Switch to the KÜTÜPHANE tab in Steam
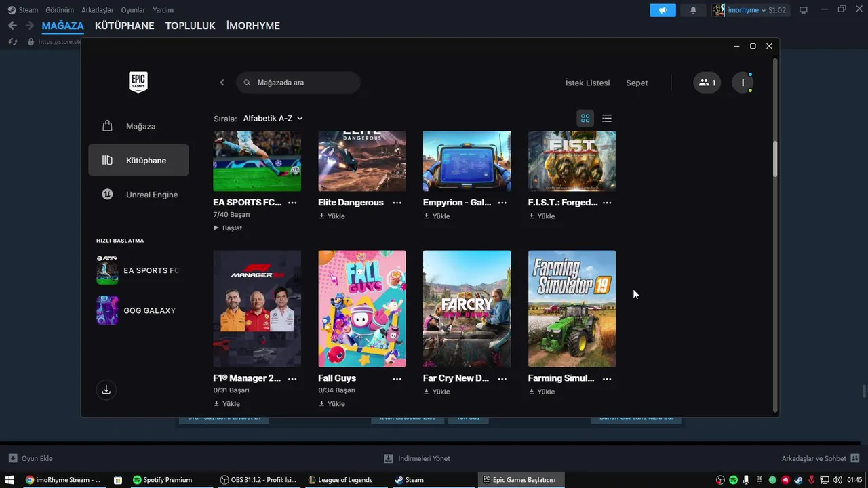 click(125, 26)
